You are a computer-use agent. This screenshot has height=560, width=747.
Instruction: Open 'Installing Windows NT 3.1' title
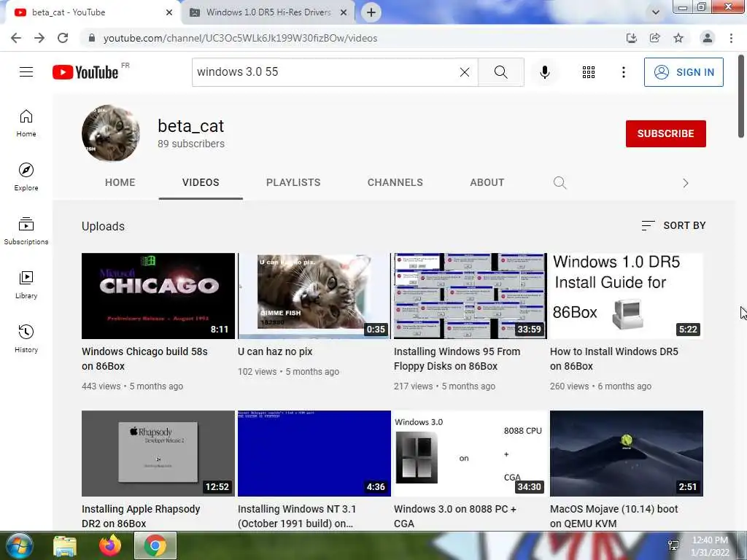tap(297, 516)
